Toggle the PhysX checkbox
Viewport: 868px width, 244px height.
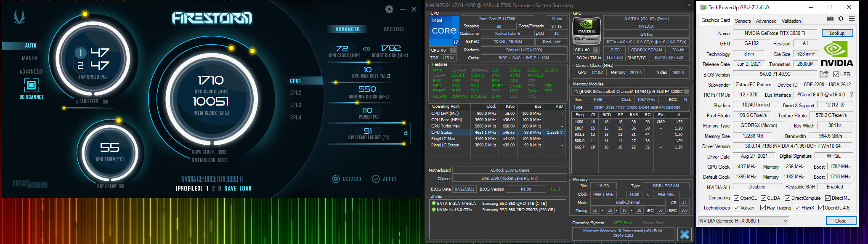tap(797, 208)
